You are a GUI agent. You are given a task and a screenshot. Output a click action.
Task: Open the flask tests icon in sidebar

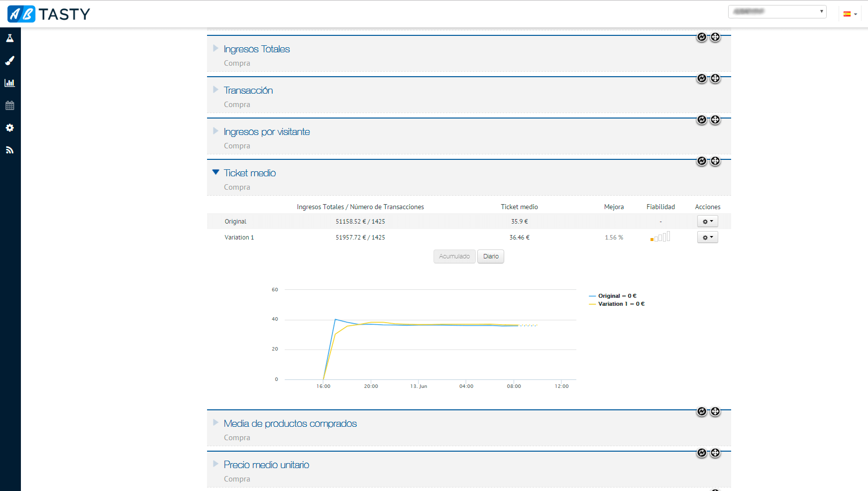pos(9,38)
